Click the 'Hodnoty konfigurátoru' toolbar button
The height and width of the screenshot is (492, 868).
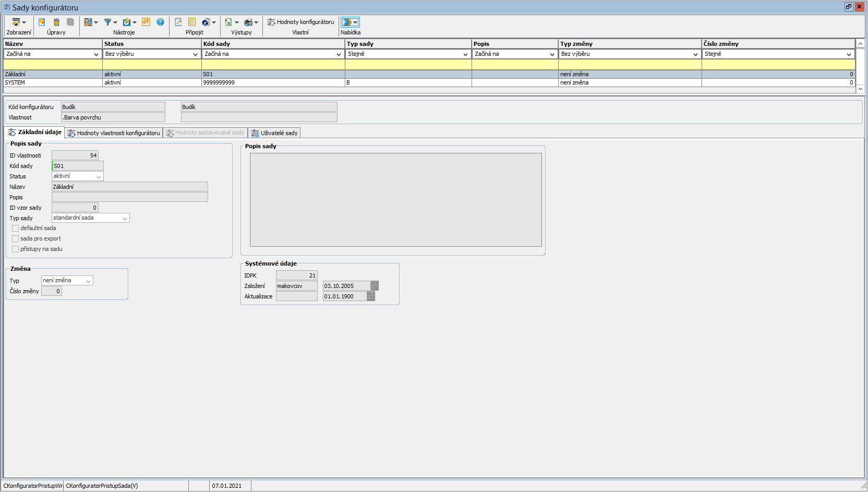pos(300,22)
